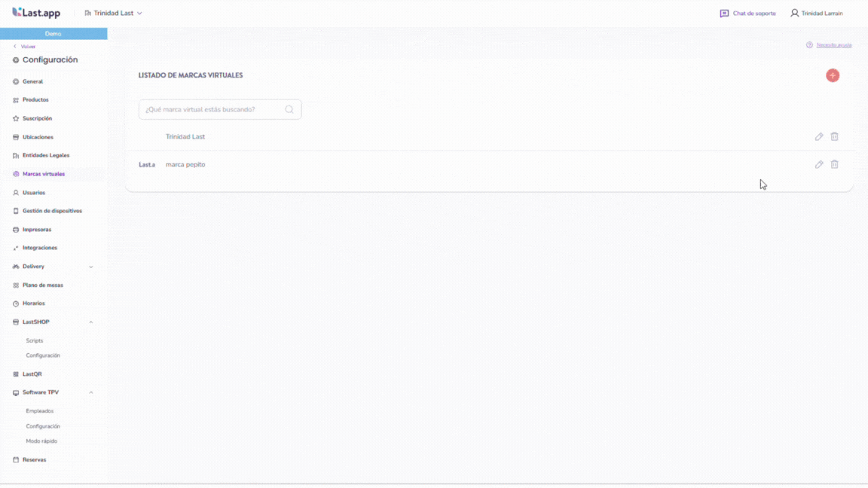Open Entidades Legales in sidebar

(x=45, y=156)
